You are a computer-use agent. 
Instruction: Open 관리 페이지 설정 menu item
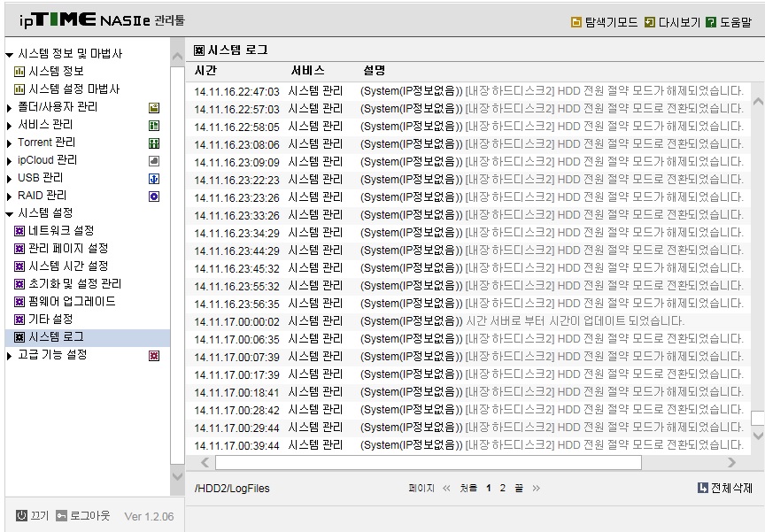[68, 248]
